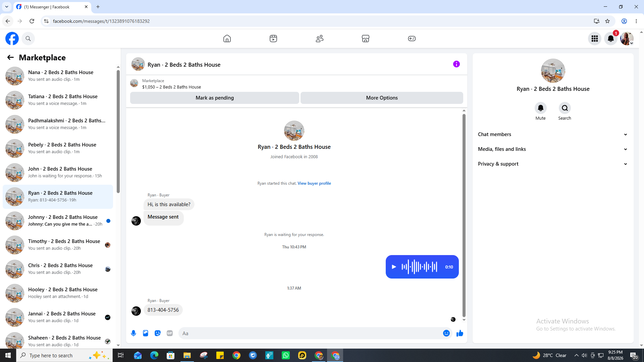The width and height of the screenshot is (644, 362).
Task: Open Timothy's conversation
Action: coord(58,245)
